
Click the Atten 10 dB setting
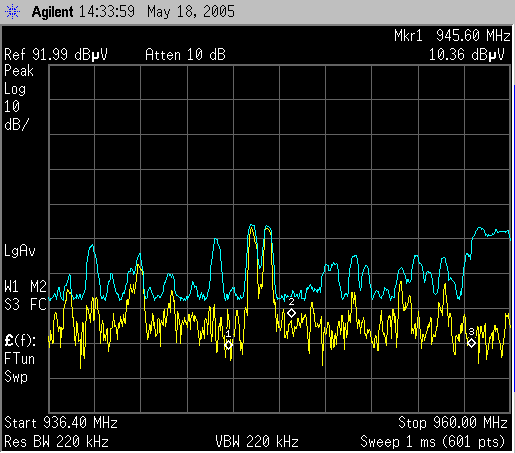pos(185,55)
